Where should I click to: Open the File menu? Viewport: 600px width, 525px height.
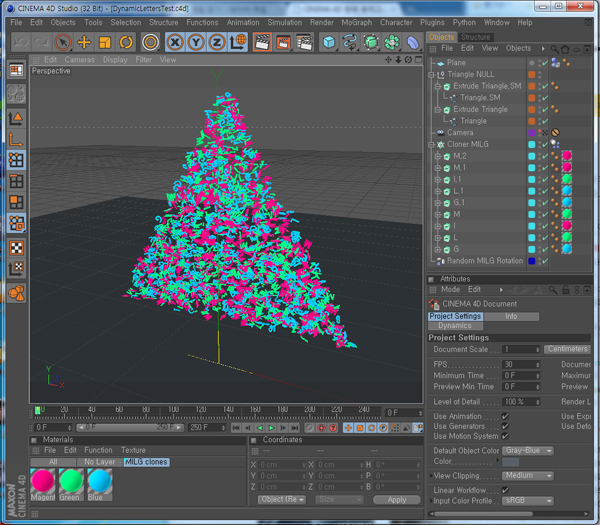(16, 23)
